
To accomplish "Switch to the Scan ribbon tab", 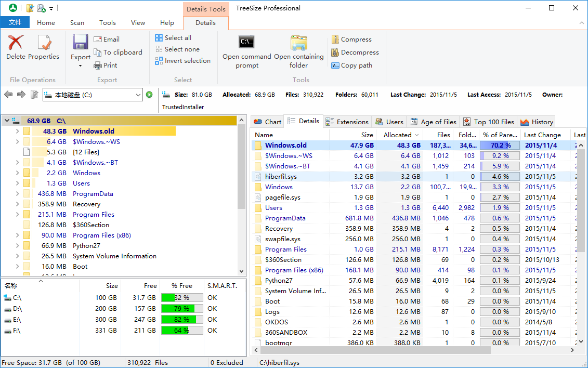I will coord(77,22).
